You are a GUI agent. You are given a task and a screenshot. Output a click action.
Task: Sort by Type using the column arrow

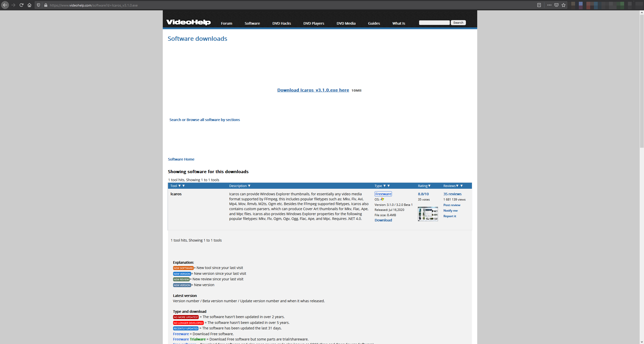click(x=384, y=186)
